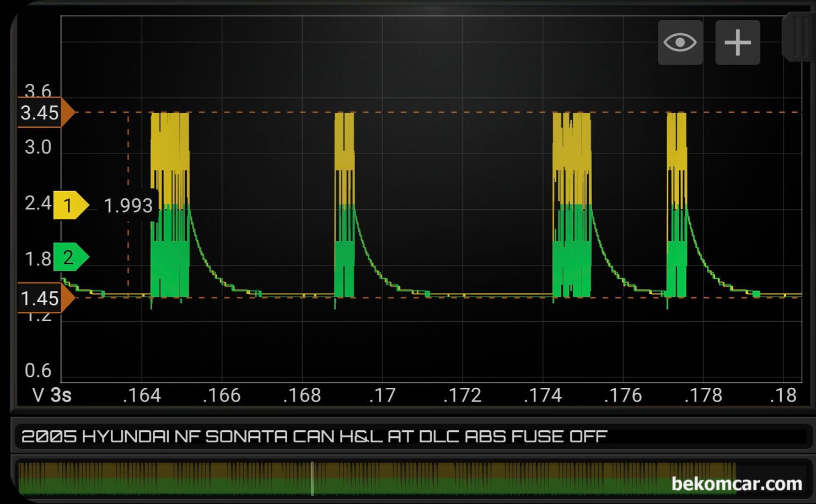Open the side panel handle at top right
This screenshot has height=504, width=816.
point(798,37)
